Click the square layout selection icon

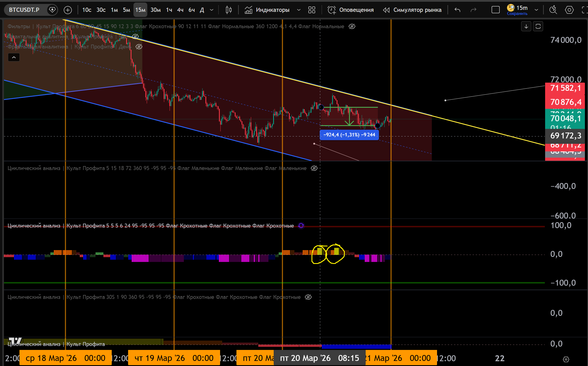pyautogui.click(x=495, y=10)
